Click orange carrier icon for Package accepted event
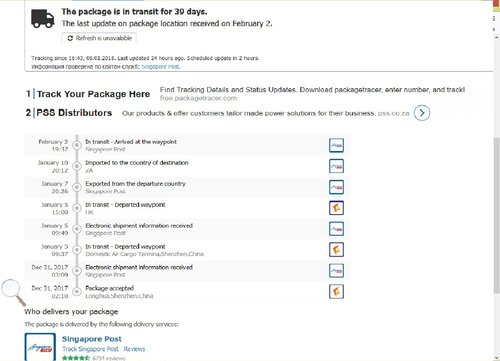 pyautogui.click(x=336, y=291)
